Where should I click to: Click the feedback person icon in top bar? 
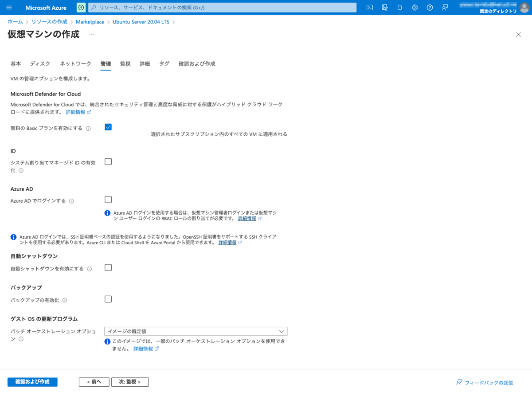coord(445,8)
